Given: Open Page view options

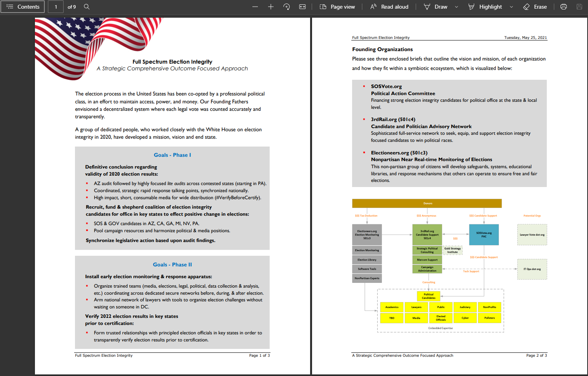Looking at the screenshot, I should click(x=337, y=7).
